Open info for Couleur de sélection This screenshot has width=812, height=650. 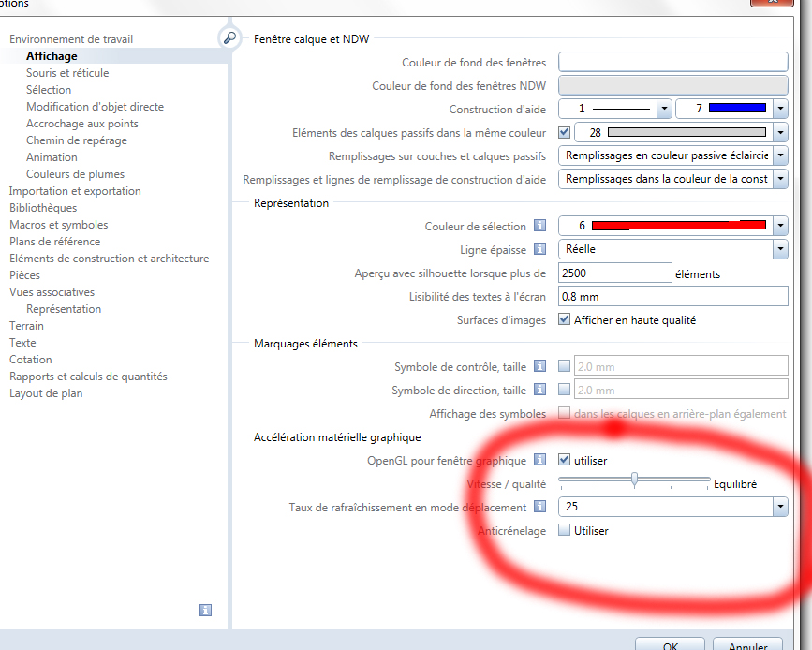(x=539, y=226)
